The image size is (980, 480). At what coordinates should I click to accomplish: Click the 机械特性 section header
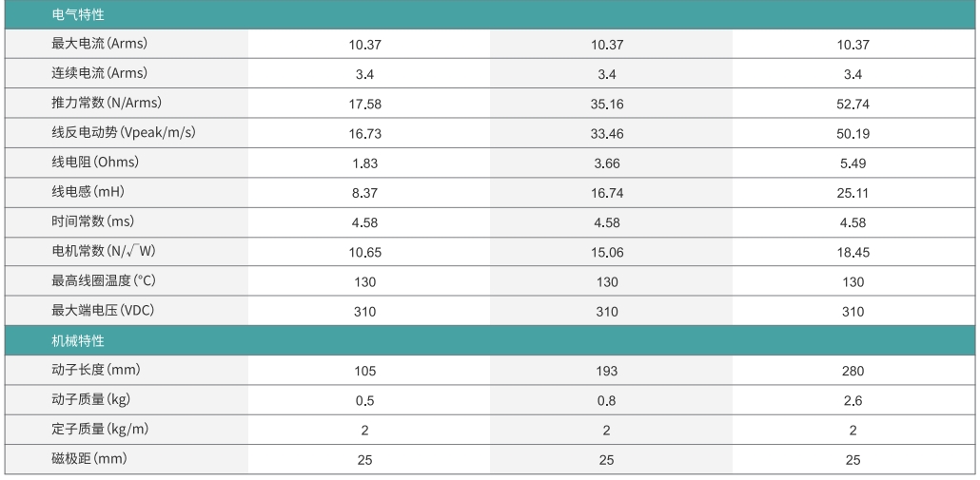[78, 341]
